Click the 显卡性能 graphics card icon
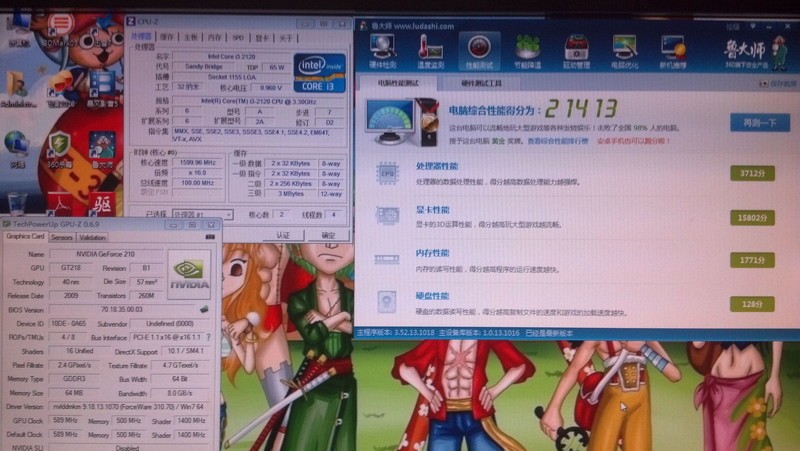This screenshot has width=800, height=451. 387,216
